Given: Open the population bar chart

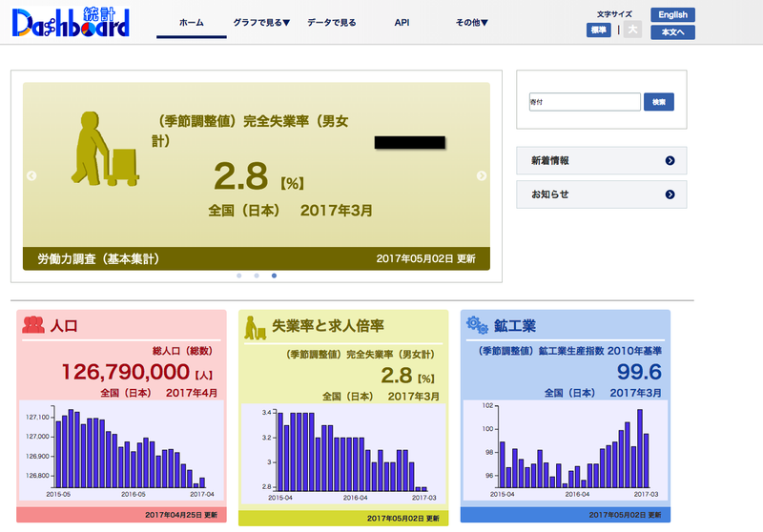Looking at the screenshot, I should click(121, 450).
